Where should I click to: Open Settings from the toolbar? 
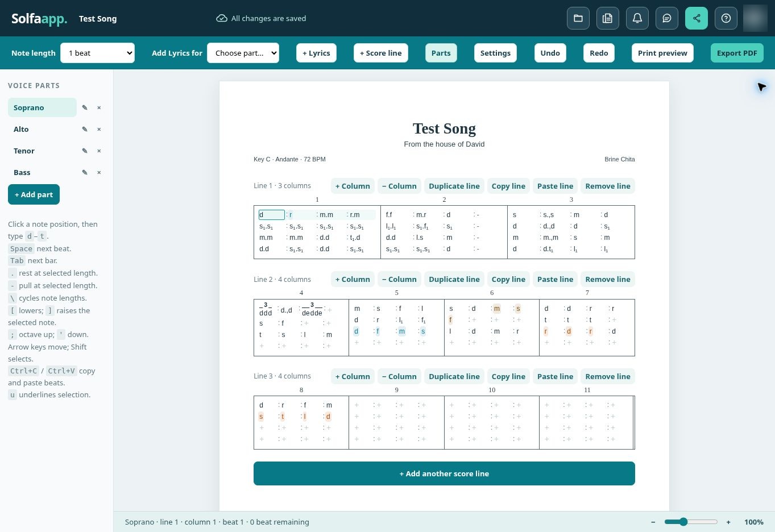click(495, 53)
